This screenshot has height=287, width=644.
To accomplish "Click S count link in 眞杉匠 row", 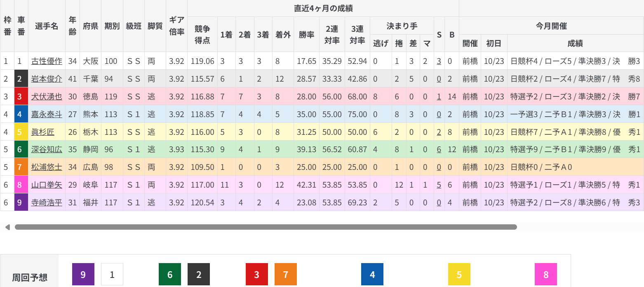I will coord(439,132).
